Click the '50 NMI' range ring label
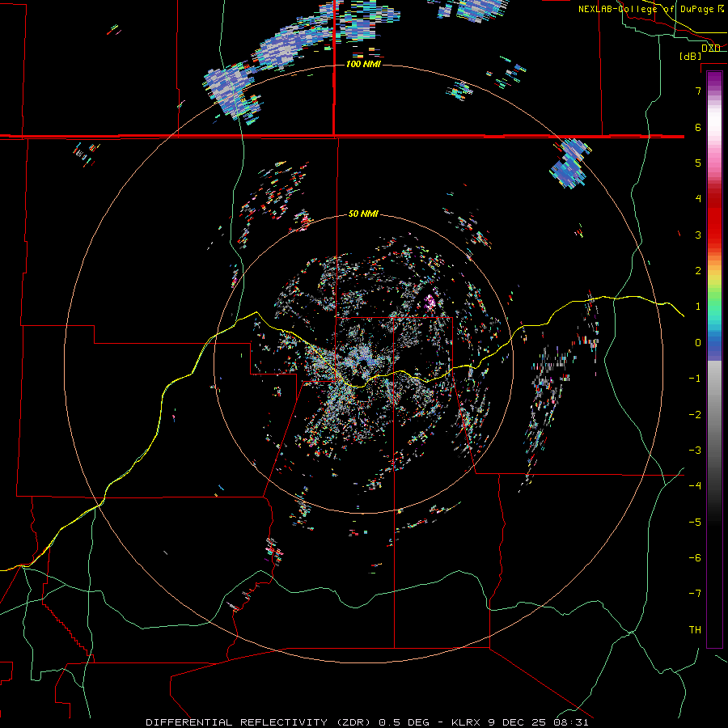Viewport: 728px width, 728px height. click(363, 214)
